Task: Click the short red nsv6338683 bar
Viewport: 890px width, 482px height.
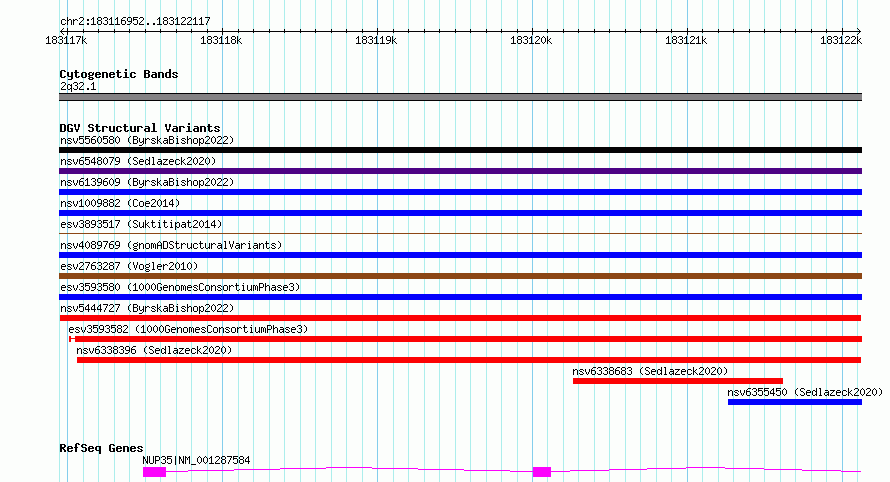Action: [678, 381]
